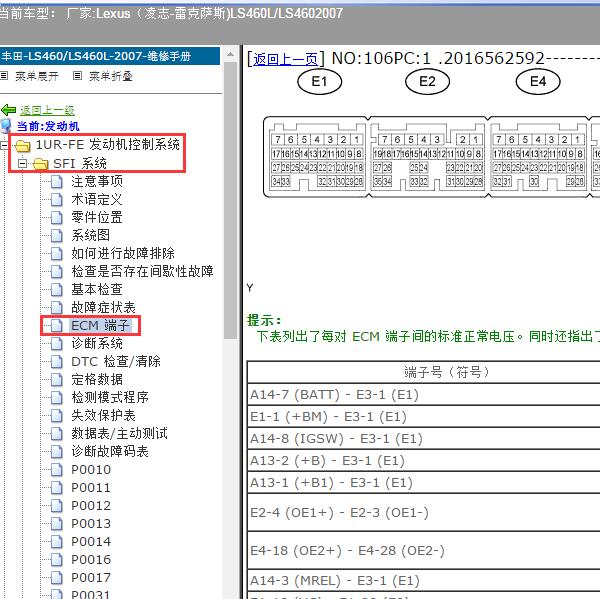
Task: Select the P0017 trouble code entry
Action: (x=91, y=577)
